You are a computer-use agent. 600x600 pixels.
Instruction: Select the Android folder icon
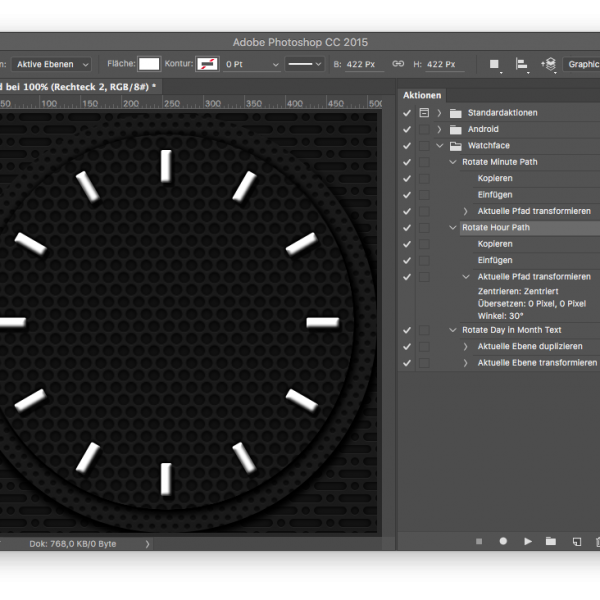[455, 129]
